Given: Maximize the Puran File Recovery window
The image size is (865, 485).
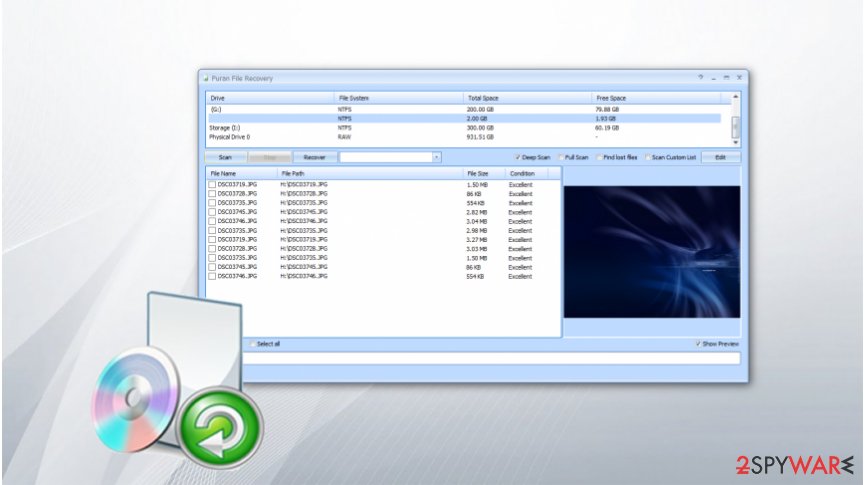Looking at the screenshot, I should click(726, 78).
